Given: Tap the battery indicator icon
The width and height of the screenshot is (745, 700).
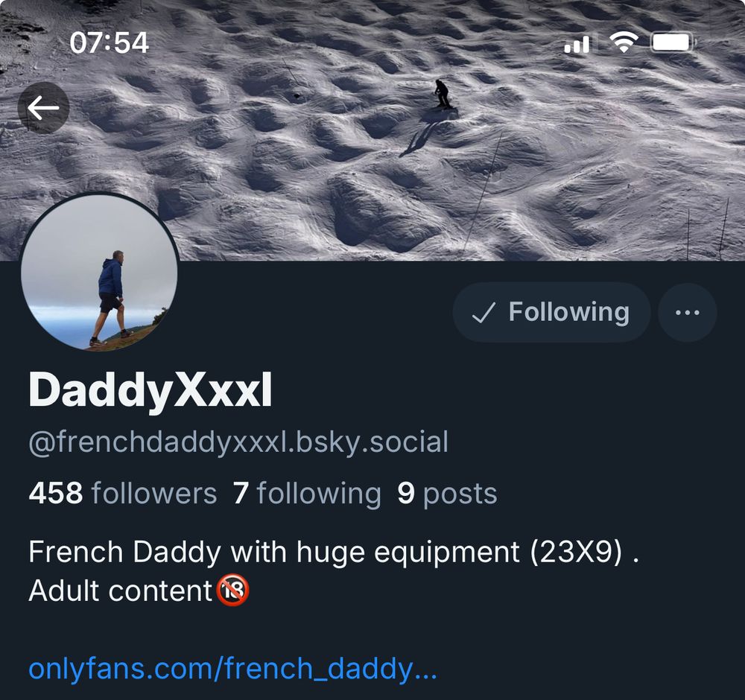Looking at the screenshot, I should pos(673,42).
